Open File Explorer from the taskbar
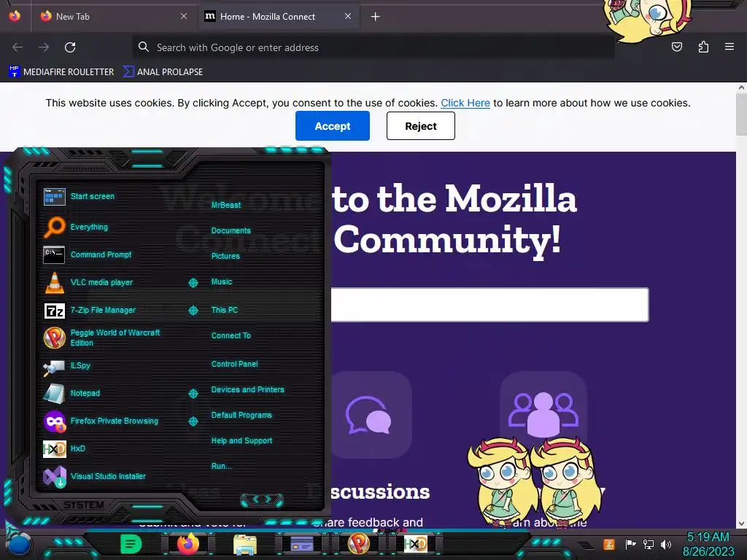Viewport: 747px width, 560px height. point(245,544)
